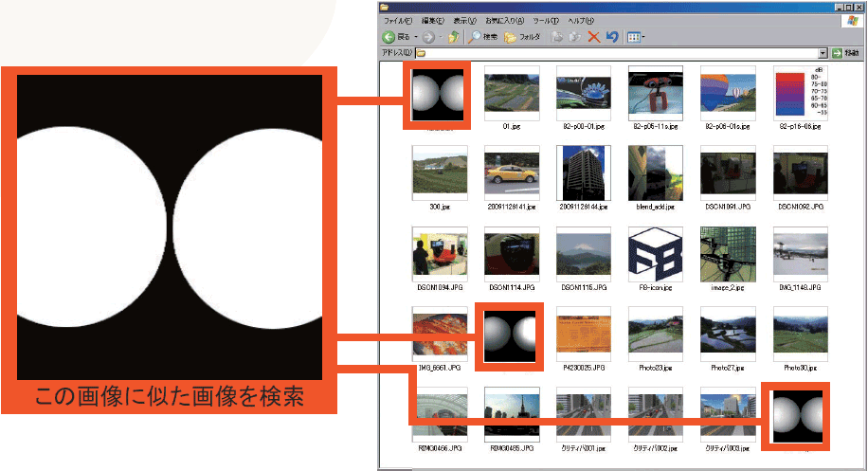Select the 82-p05-11s.jpg robot thumbnail
The height and width of the screenshot is (471, 868).
[x=656, y=93]
